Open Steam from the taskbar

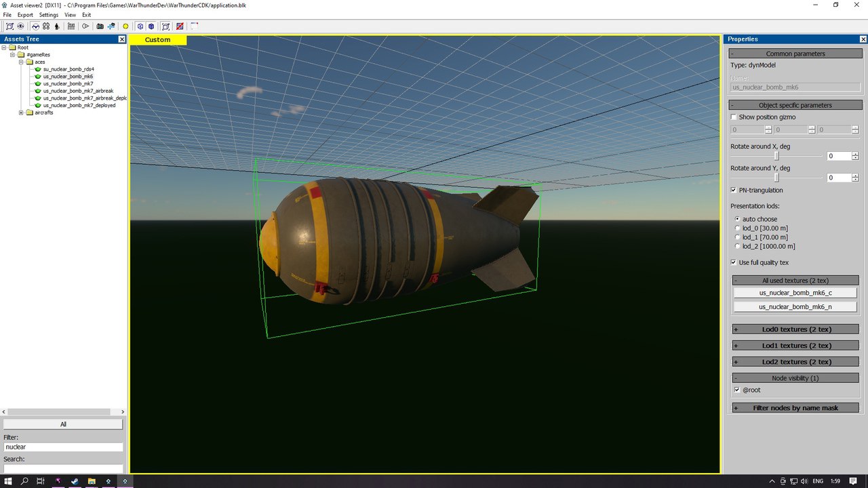75,481
